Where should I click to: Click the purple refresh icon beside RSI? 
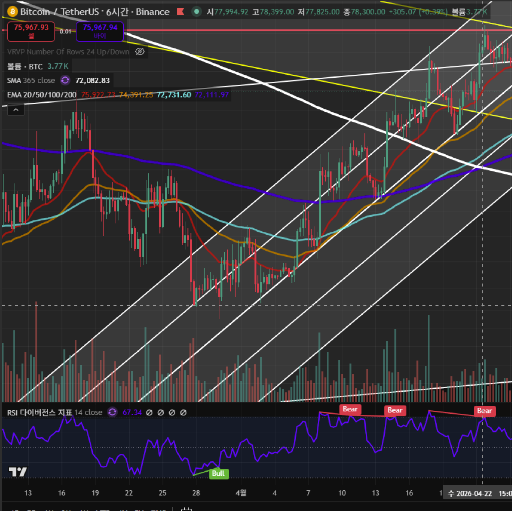(x=113, y=412)
